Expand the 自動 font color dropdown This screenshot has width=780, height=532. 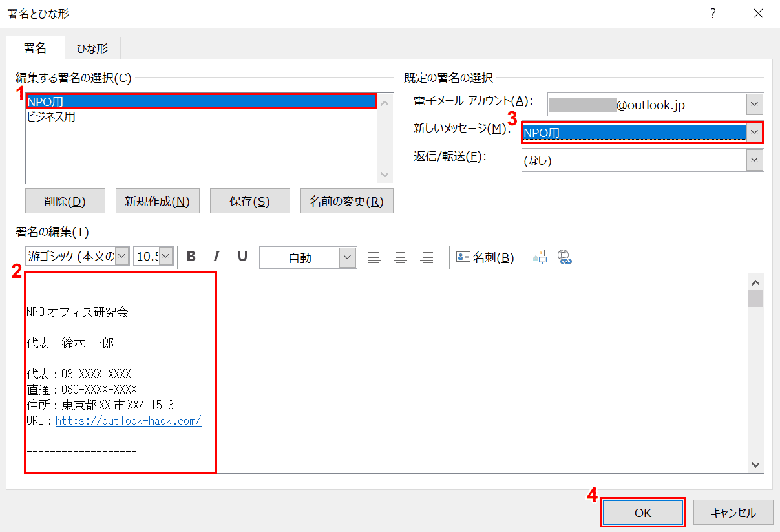[x=348, y=257]
